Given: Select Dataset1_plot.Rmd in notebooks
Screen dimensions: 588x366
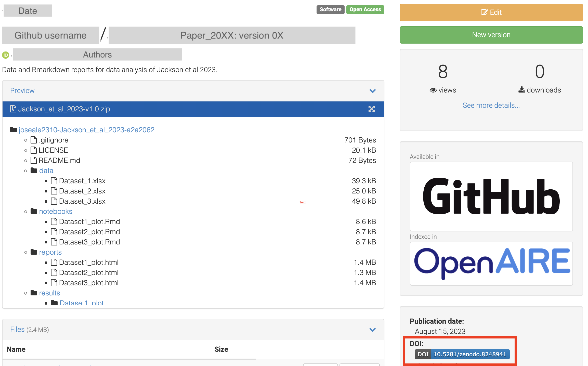Looking at the screenshot, I should coord(89,221).
